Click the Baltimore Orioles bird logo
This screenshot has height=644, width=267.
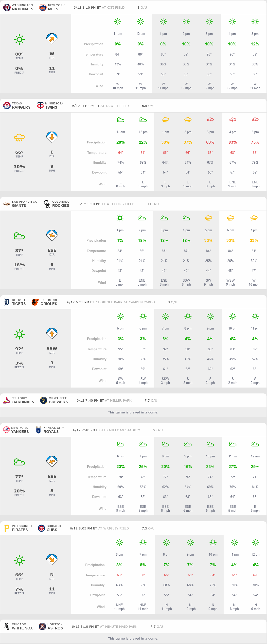coord(35,302)
